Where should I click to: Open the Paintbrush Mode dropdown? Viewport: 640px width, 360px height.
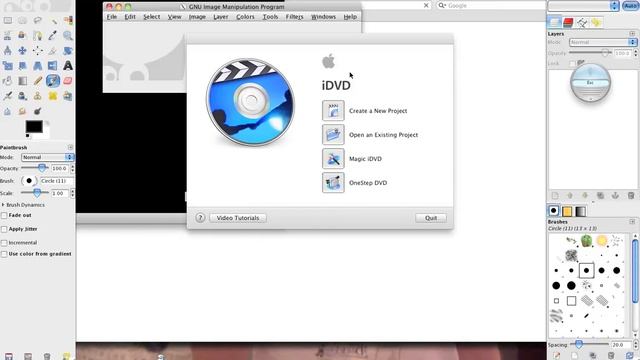(x=48, y=157)
